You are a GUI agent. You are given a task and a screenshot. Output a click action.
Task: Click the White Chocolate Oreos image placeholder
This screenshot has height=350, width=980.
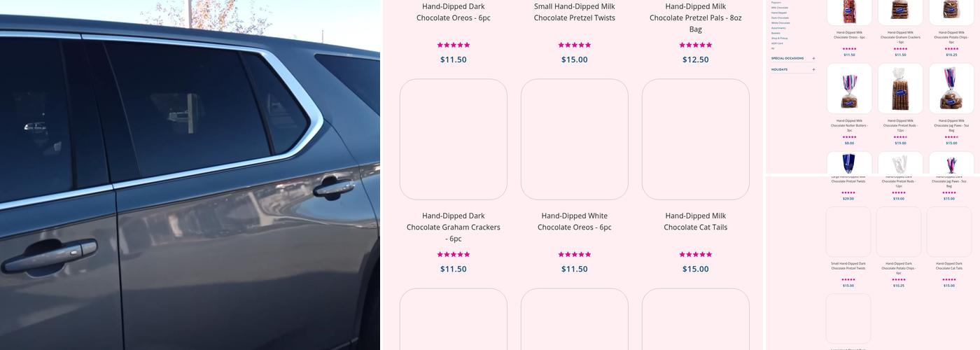pyautogui.click(x=574, y=139)
